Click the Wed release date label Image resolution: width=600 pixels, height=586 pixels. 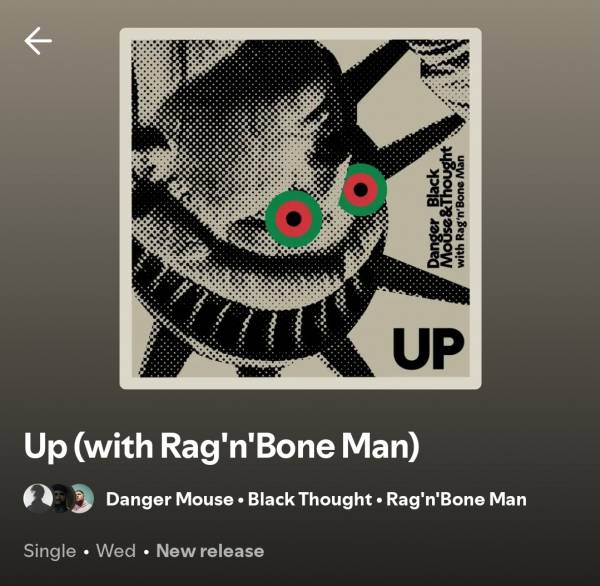click(116, 551)
